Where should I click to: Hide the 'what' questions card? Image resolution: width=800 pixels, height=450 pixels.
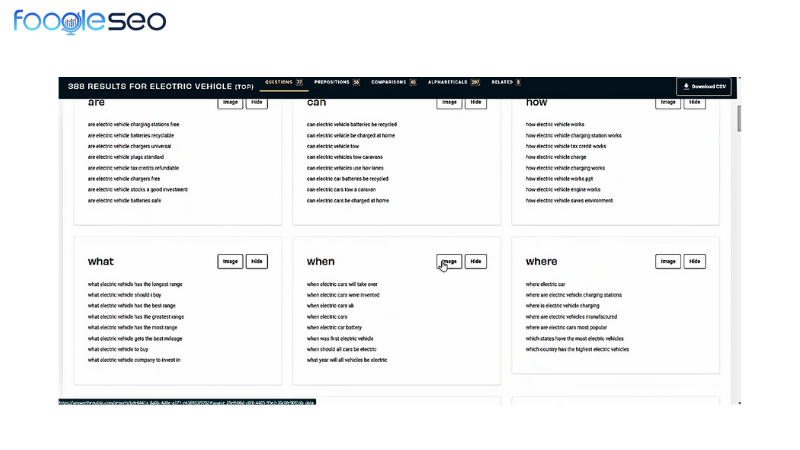(257, 261)
